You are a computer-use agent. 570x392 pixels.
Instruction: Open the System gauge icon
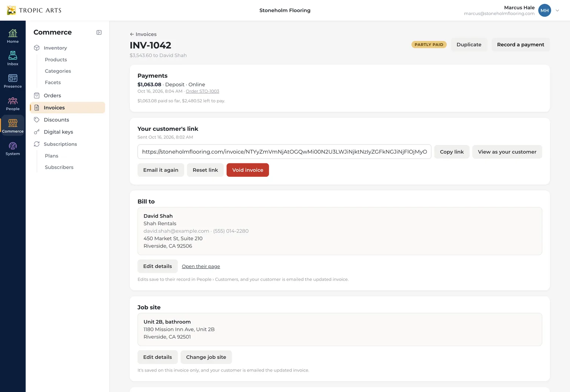click(13, 146)
